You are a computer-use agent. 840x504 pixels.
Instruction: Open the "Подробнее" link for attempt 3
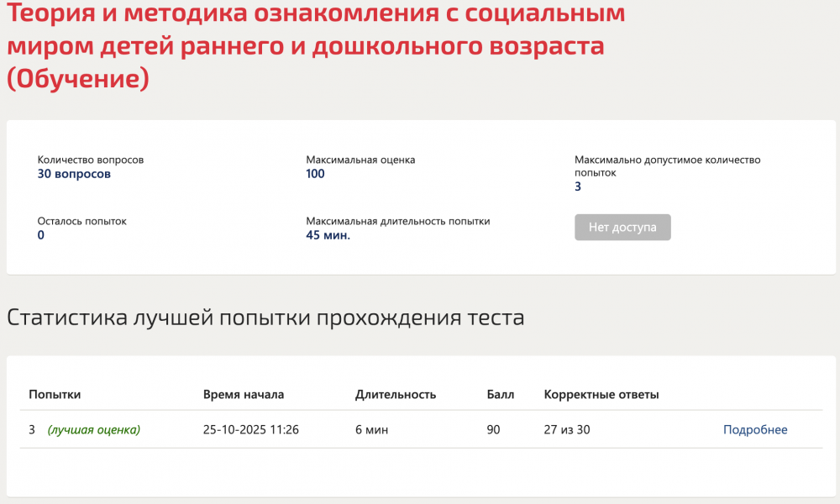755,430
